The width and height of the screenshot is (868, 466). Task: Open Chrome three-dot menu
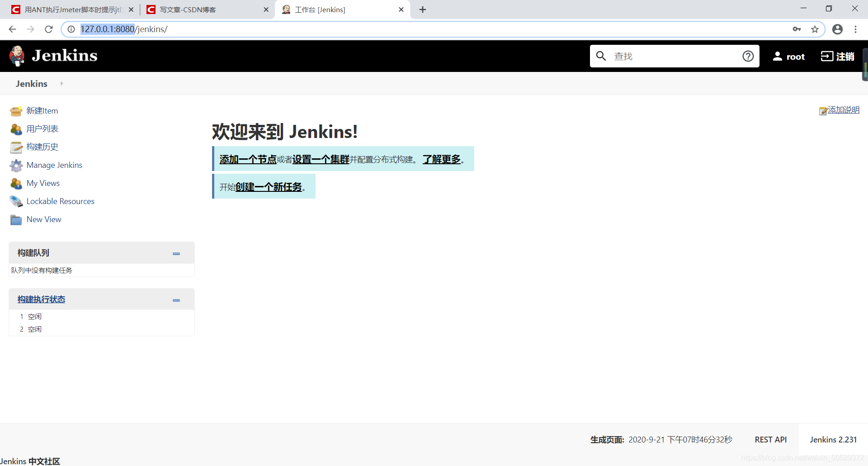(855, 29)
